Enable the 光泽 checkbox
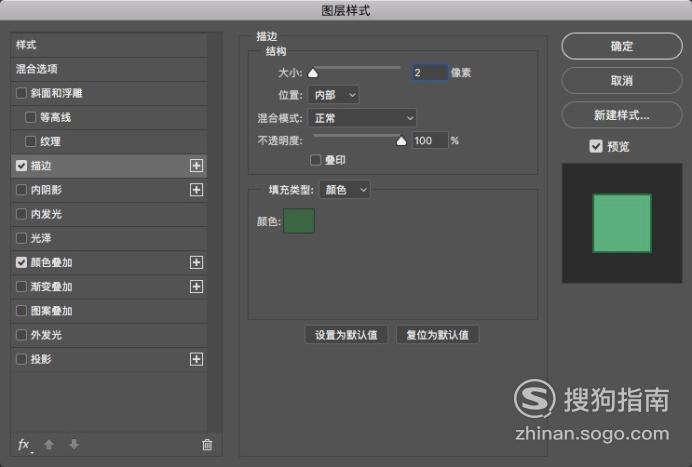This screenshot has width=692, height=467. (21, 238)
